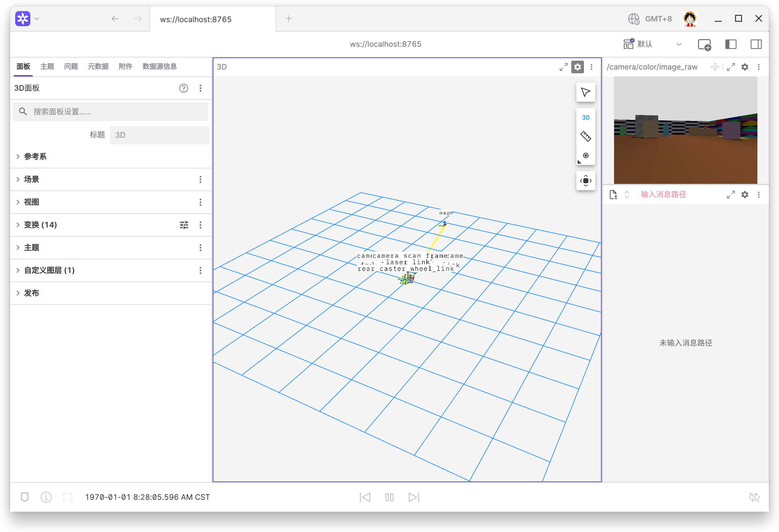Open 3D panel settings gear
The width and height of the screenshot is (779, 532).
coord(577,67)
